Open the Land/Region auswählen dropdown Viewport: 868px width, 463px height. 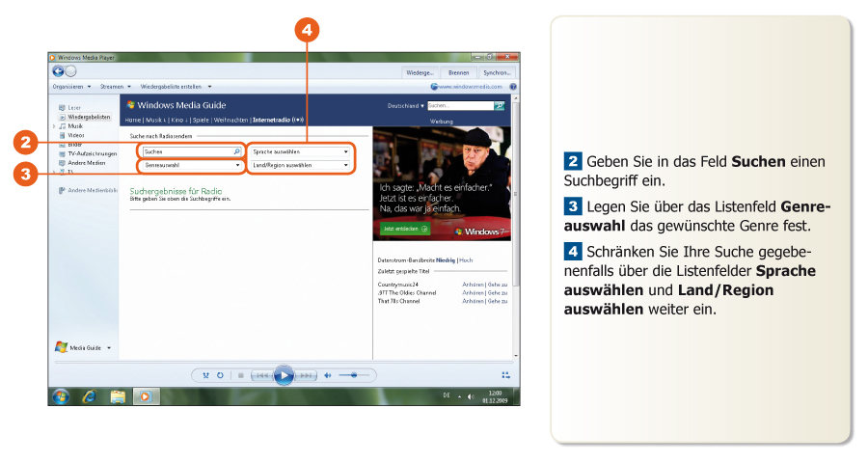tap(300, 165)
